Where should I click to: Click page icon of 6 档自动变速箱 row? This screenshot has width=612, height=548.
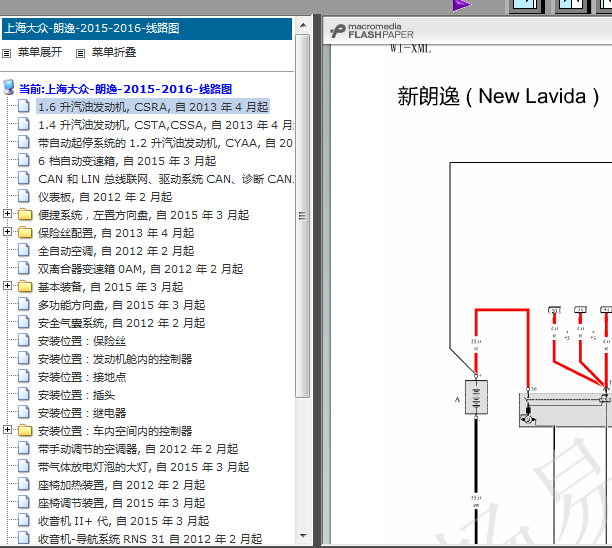click(x=24, y=160)
